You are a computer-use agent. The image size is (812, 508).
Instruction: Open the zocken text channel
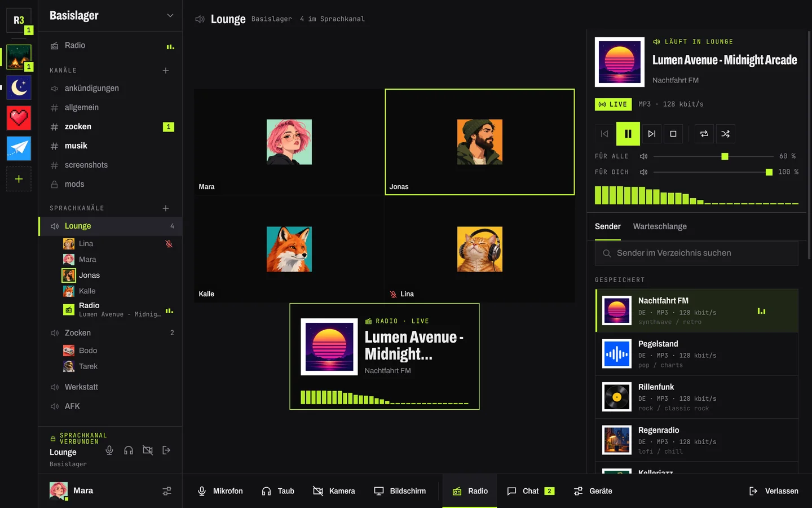(x=110, y=126)
